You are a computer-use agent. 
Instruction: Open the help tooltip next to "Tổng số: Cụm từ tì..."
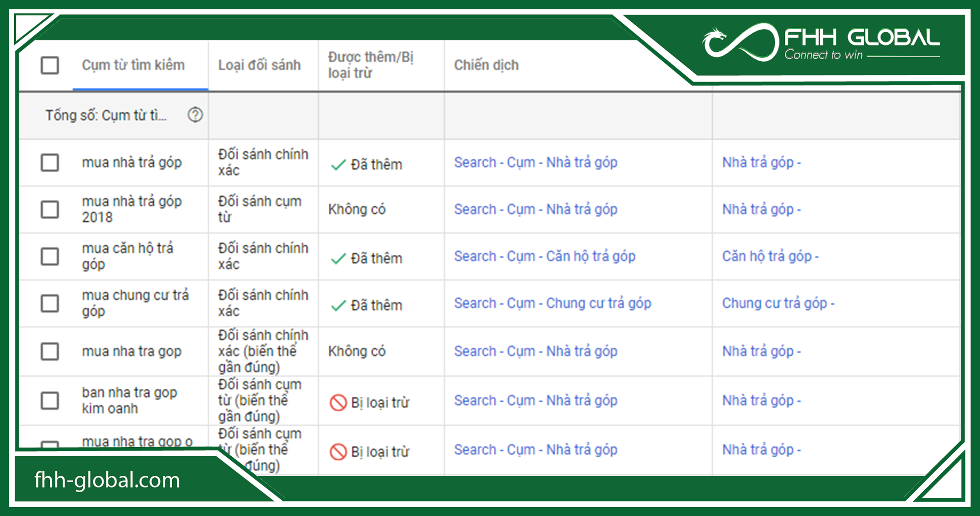195,115
